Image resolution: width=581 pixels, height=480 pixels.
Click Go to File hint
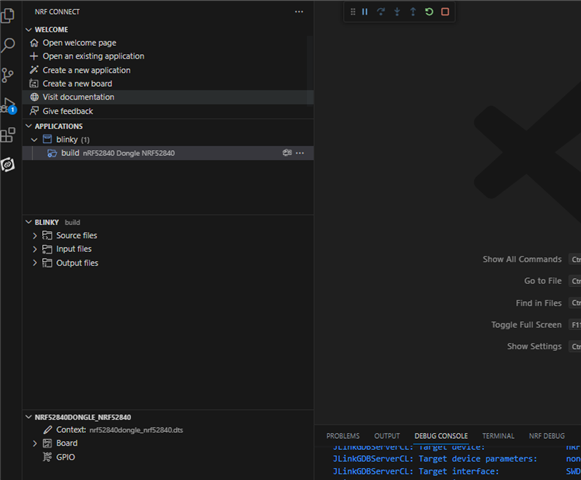pos(543,281)
